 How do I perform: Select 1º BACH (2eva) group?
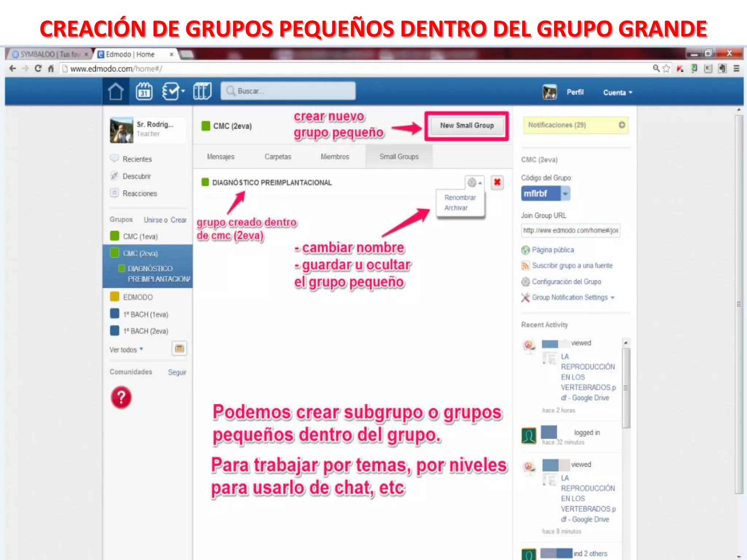146,331
